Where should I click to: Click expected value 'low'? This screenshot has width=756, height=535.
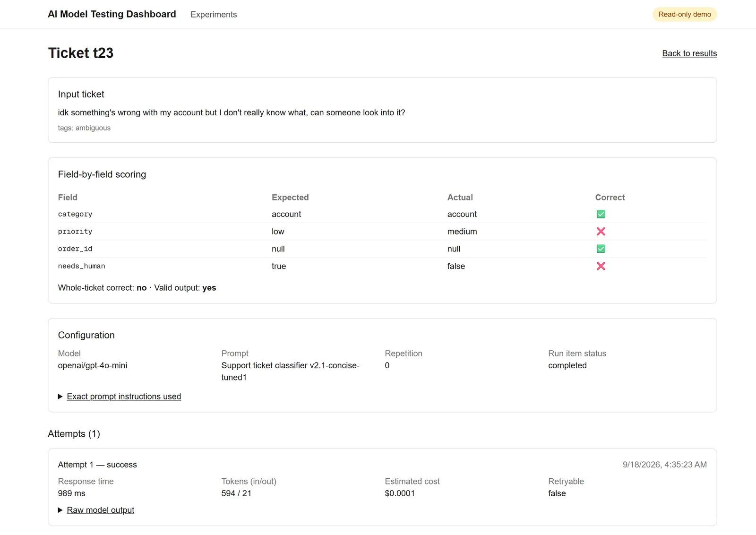point(278,232)
